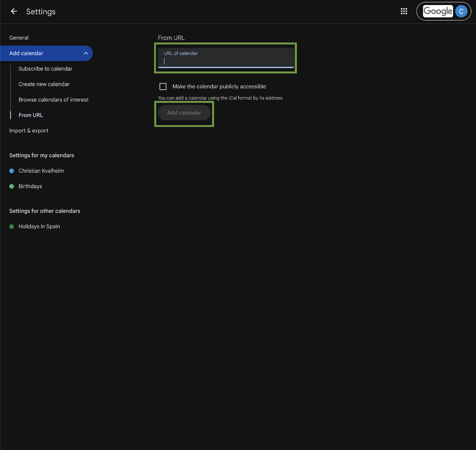The width and height of the screenshot is (476, 450).
Task: Click the Google logo in account chip
Action: click(x=438, y=11)
